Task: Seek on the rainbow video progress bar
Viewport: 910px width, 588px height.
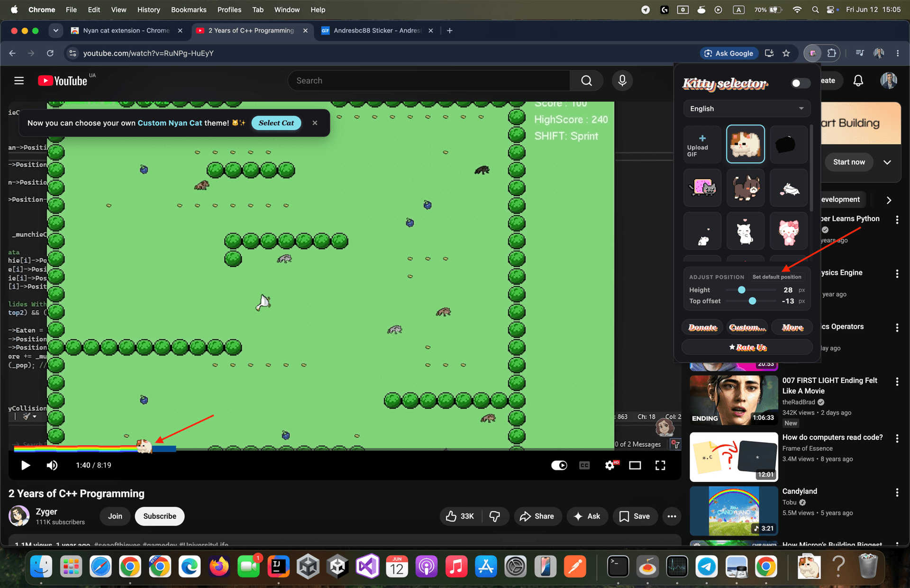Action: (345, 449)
